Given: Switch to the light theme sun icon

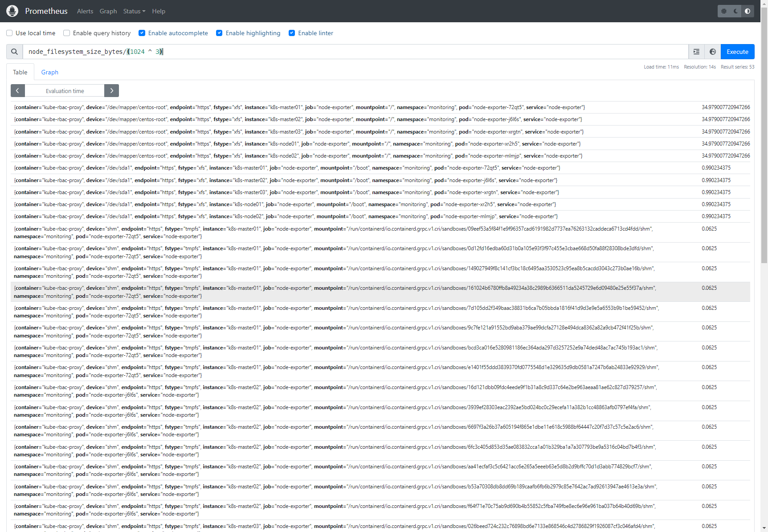Looking at the screenshot, I should [x=724, y=11].
